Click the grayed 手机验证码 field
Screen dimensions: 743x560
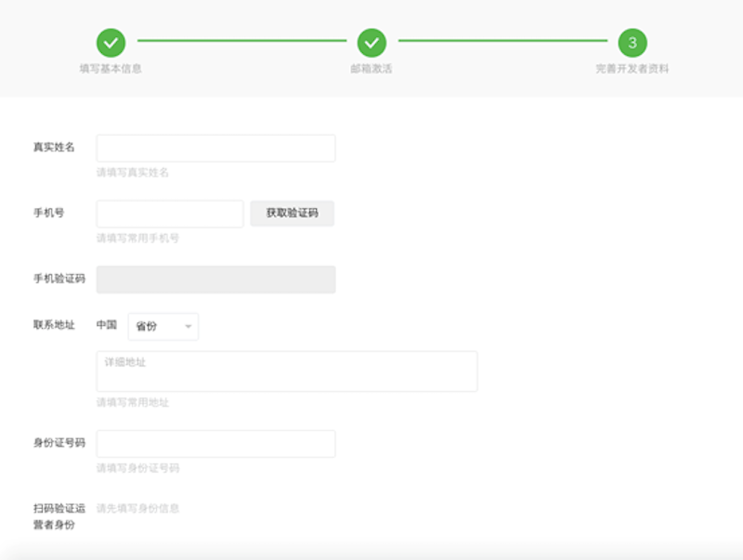[215, 279]
